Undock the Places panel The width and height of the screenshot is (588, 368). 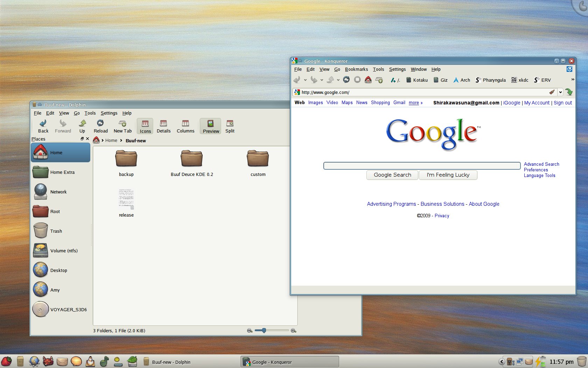coord(82,139)
